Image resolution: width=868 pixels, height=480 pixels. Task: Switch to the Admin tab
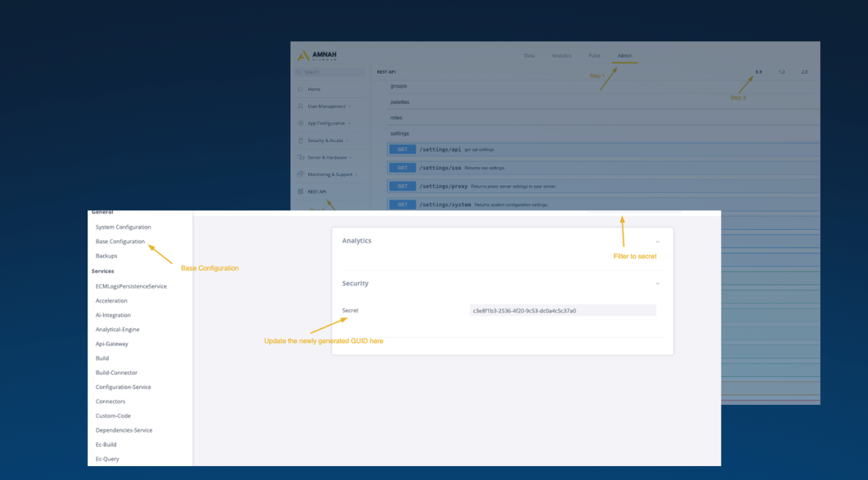pos(625,54)
